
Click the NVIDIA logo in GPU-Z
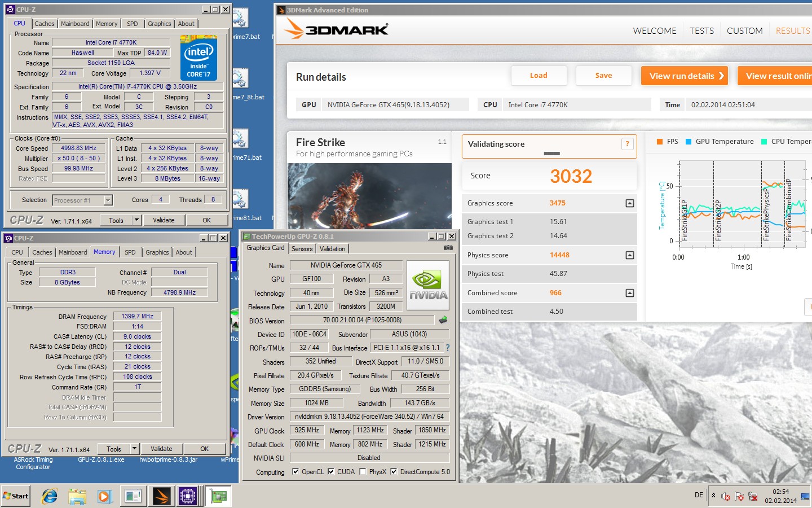(x=428, y=285)
